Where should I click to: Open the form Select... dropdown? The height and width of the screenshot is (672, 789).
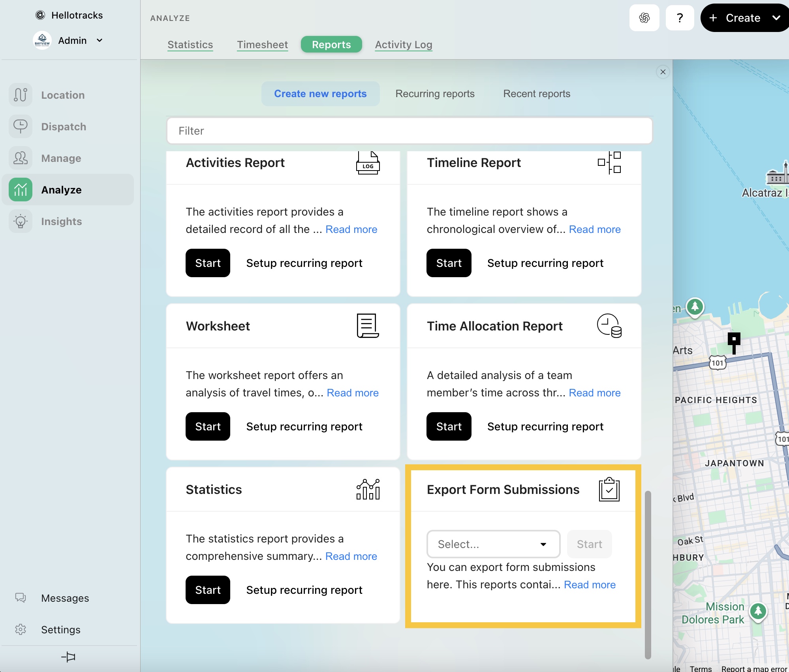[x=493, y=544]
